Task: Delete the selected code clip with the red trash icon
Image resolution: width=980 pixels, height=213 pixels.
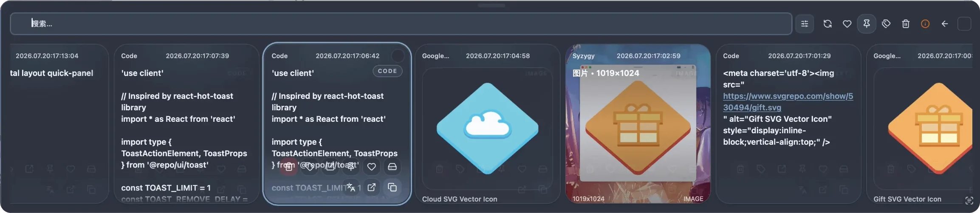Action: click(x=288, y=167)
